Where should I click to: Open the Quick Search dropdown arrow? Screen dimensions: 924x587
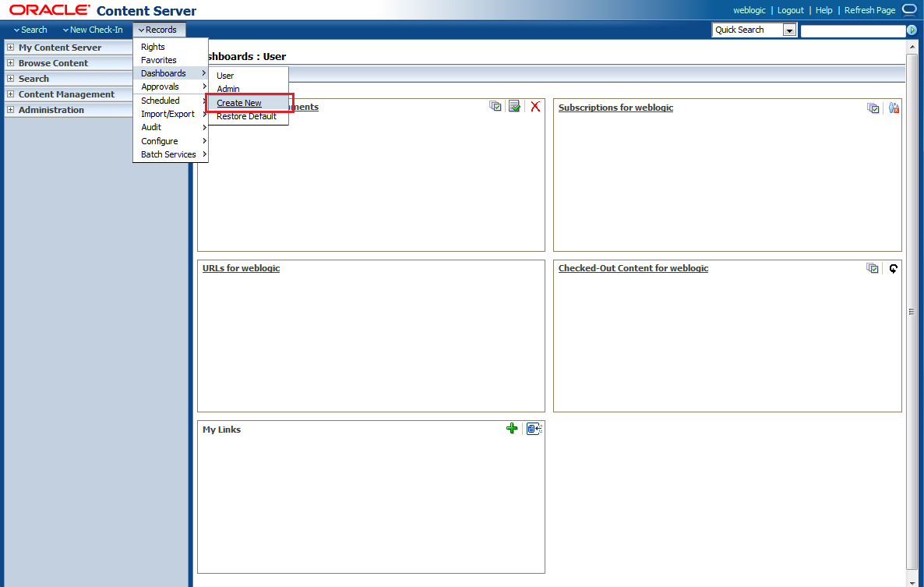click(788, 30)
